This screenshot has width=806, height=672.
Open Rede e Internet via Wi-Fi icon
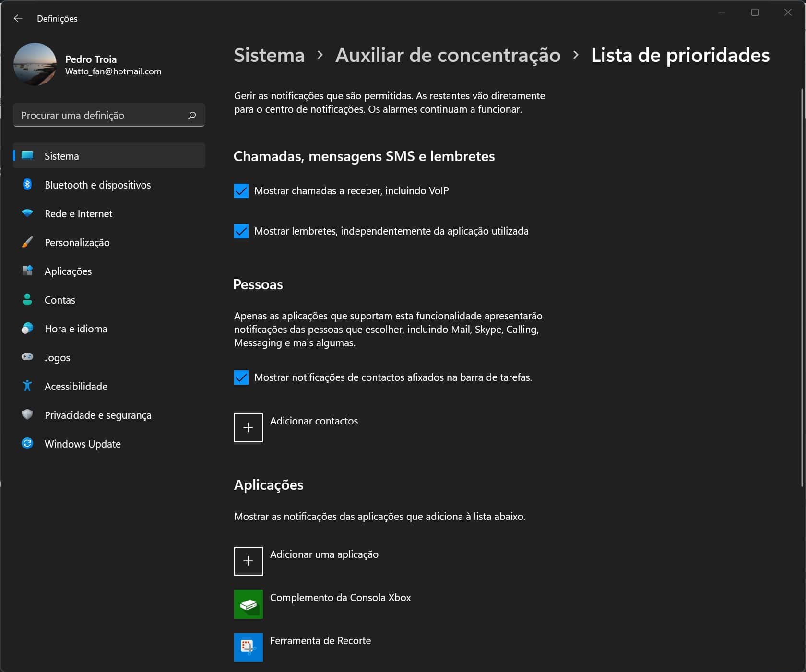click(27, 213)
